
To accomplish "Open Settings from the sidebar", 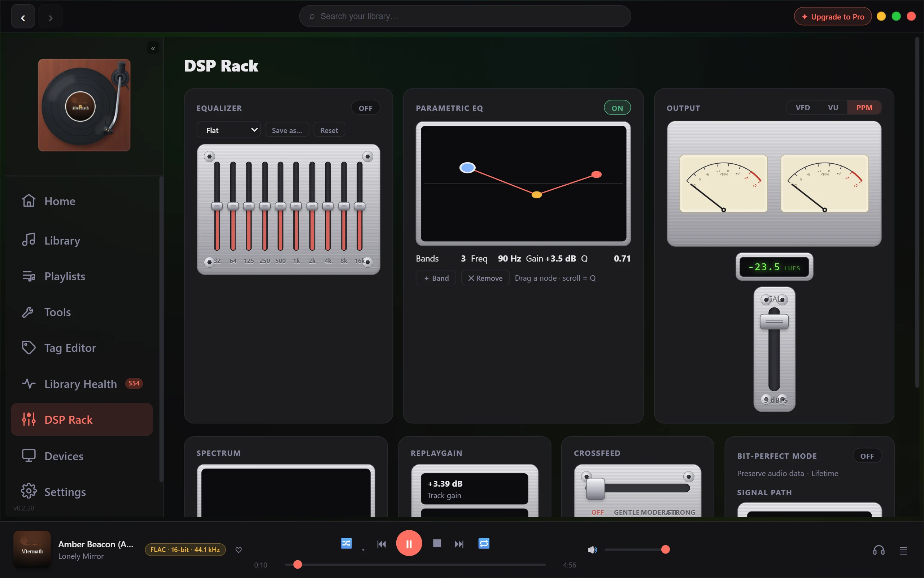I will pos(82,492).
